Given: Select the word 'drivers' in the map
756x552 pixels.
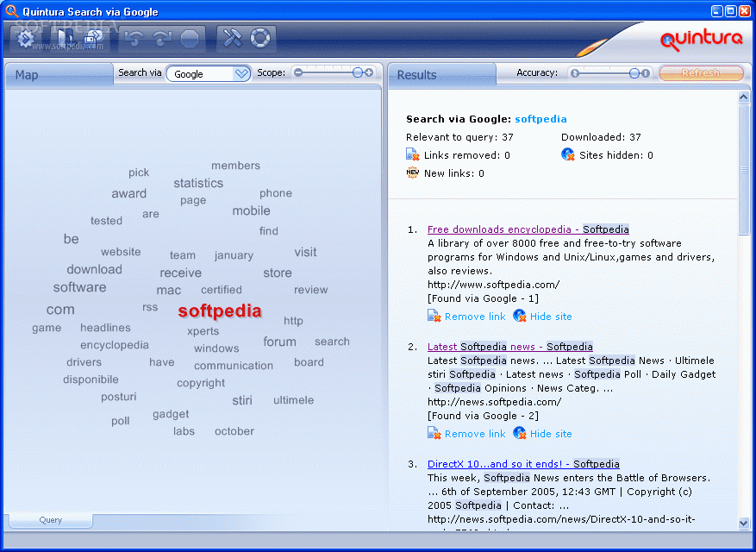Looking at the screenshot, I should click(84, 362).
